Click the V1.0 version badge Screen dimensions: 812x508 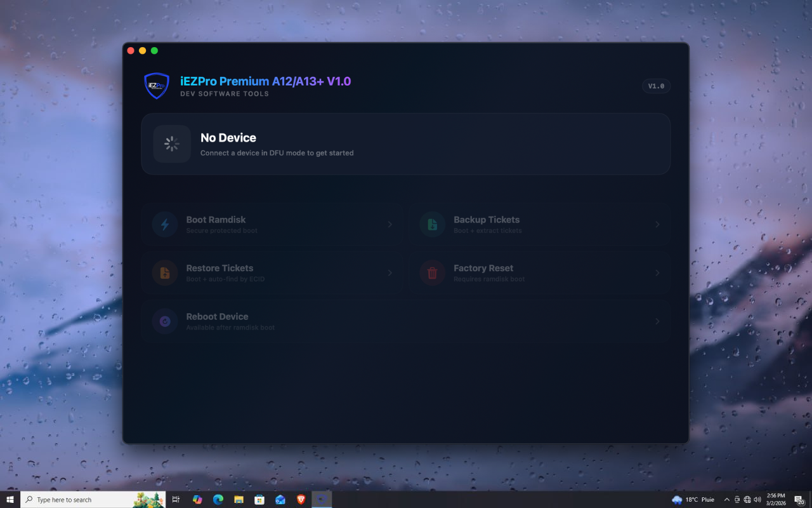coord(656,86)
